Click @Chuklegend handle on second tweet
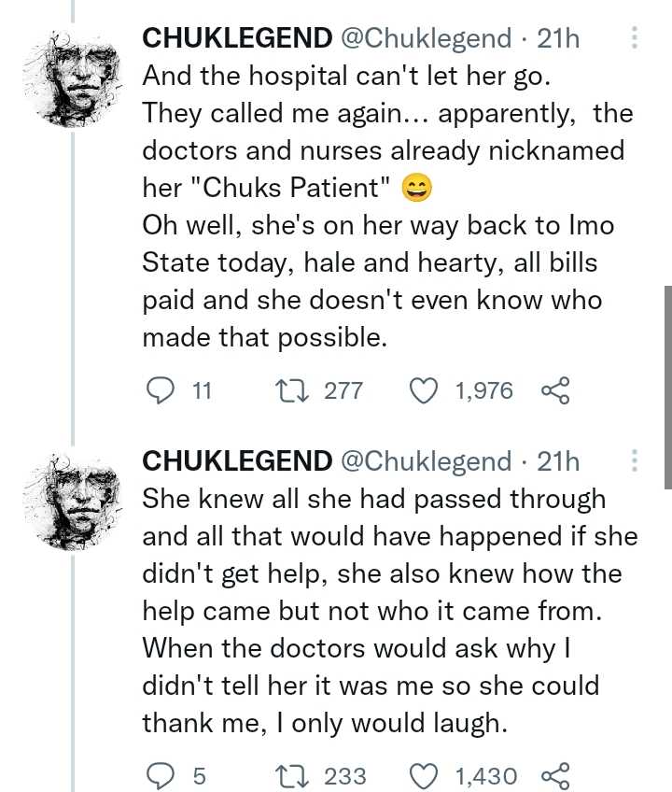The width and height of the screenshot is (672, 792). coord(426,461)
